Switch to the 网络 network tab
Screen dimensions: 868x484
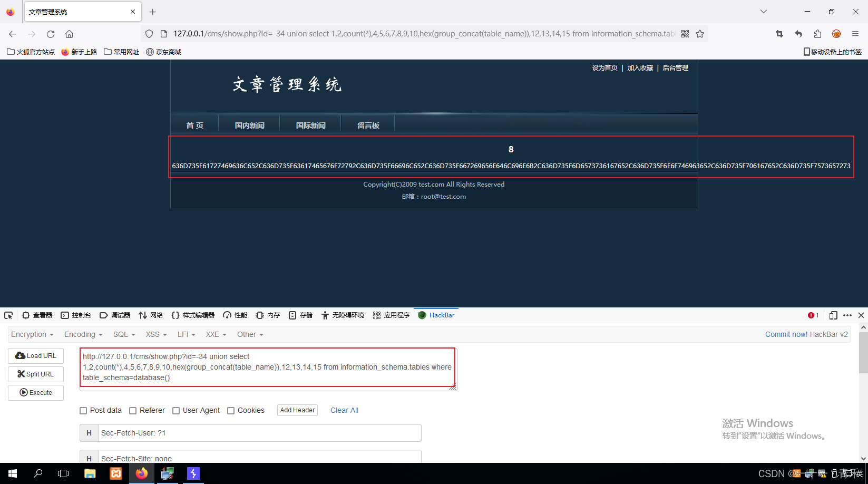point(151,315)
